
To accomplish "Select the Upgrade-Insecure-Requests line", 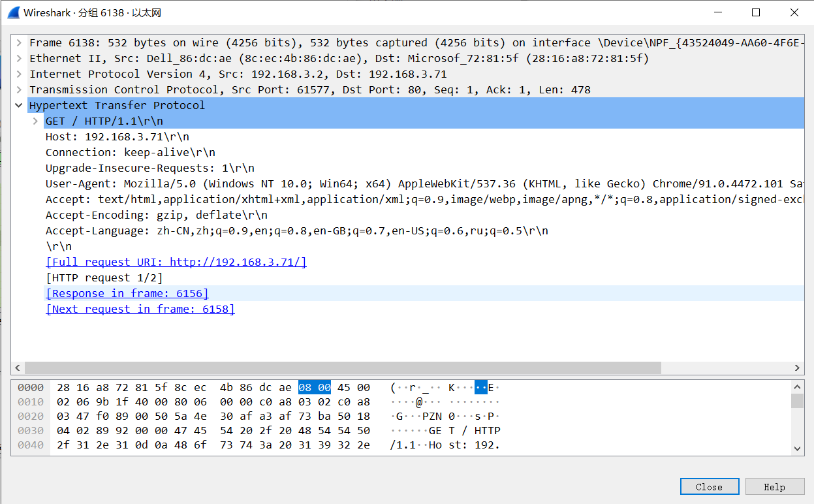I will pyautogui.click(x=149, y=168).
